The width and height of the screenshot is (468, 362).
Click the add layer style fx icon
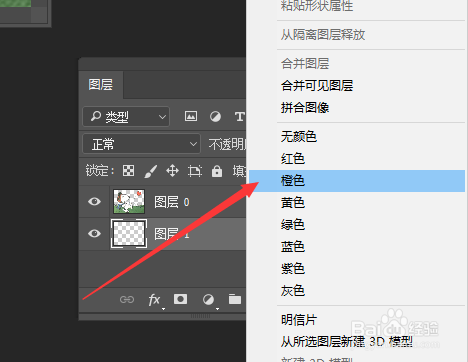154,299
